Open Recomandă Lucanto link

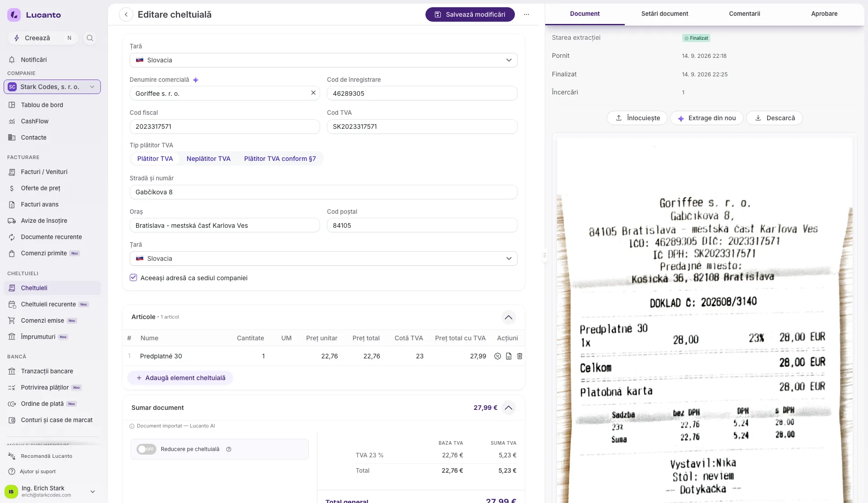tap(47, 456)
